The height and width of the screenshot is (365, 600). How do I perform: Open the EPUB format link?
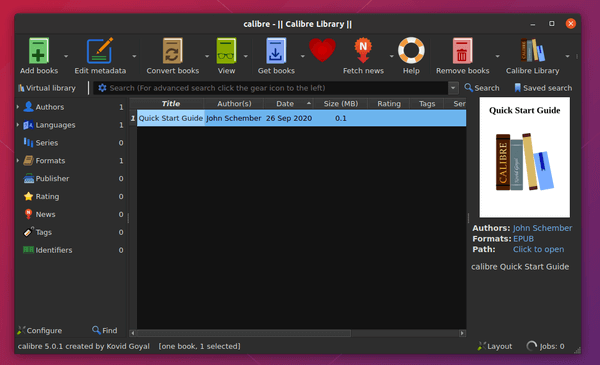(523, 239)
